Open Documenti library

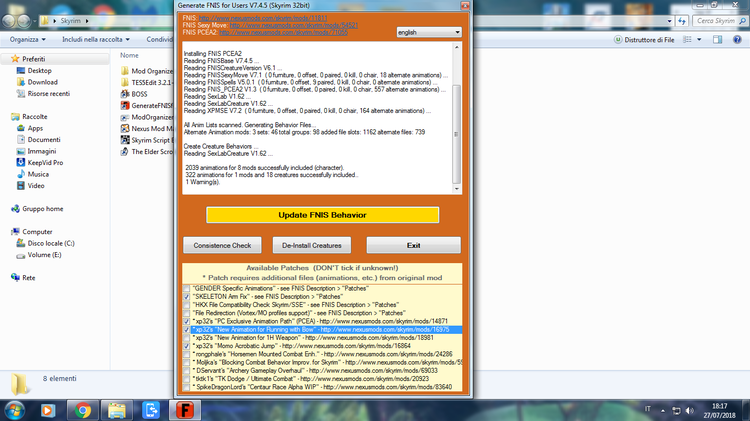(x=44, y=139)
